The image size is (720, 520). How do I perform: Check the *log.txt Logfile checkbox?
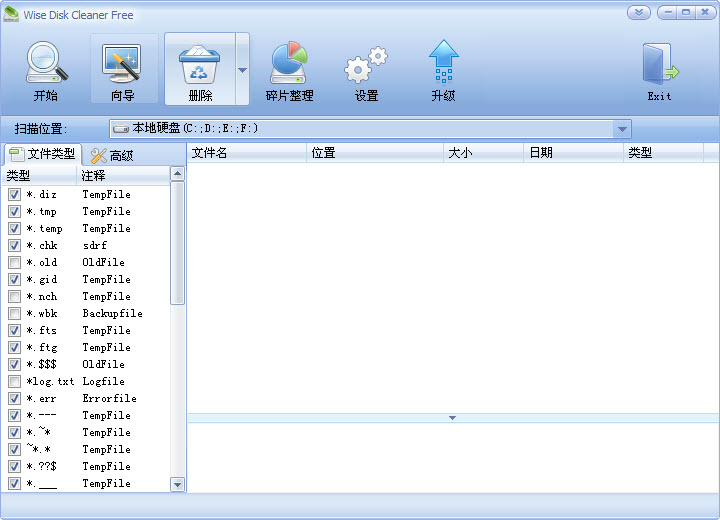point(14,382)
